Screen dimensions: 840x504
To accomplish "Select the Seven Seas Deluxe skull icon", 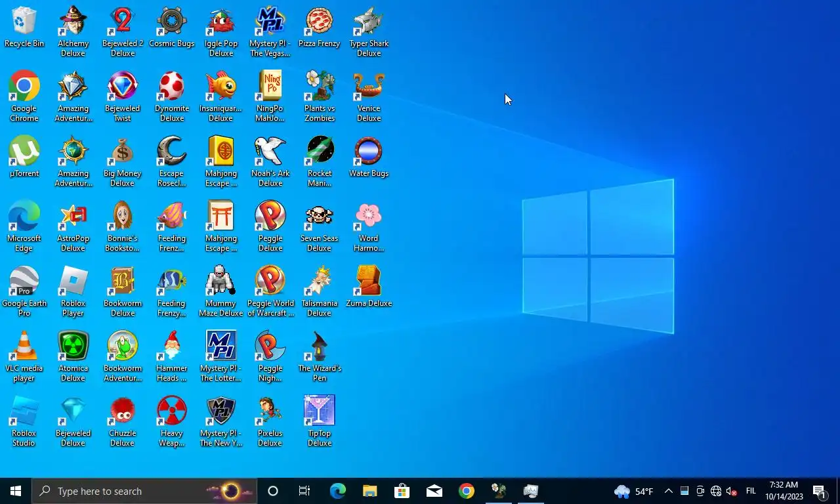I will pos(320,226).
